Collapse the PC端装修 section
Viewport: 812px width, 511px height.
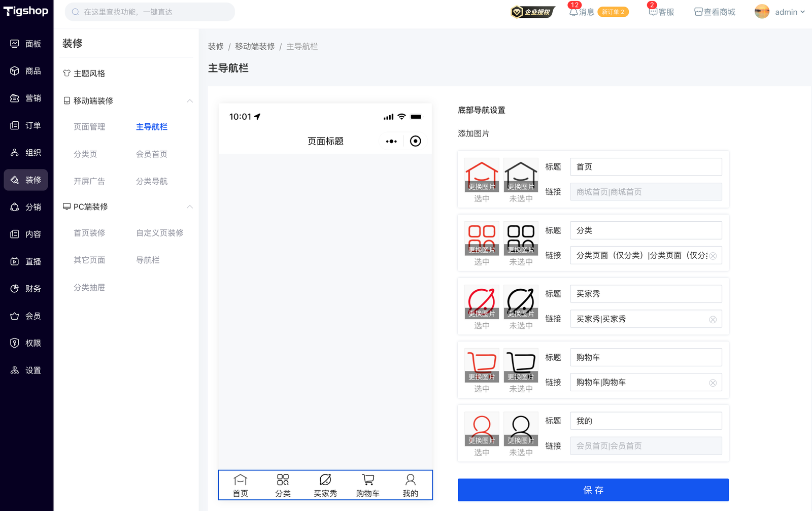[189, 207]
